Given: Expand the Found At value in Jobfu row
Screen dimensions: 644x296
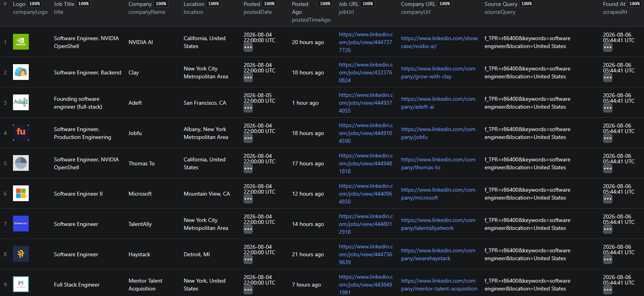Looking at the screenshot, I should (x=608, y=139).
